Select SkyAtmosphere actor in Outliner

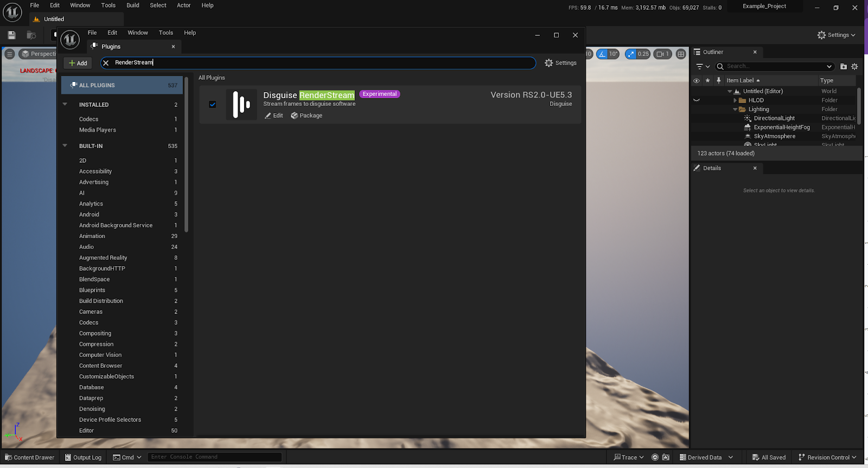tap(775, 136)
